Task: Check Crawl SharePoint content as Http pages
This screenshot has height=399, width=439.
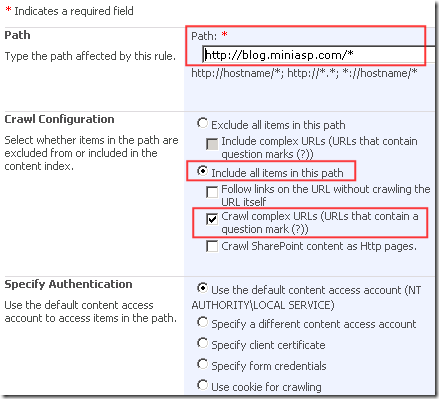Action: click(x=212, y=246)
